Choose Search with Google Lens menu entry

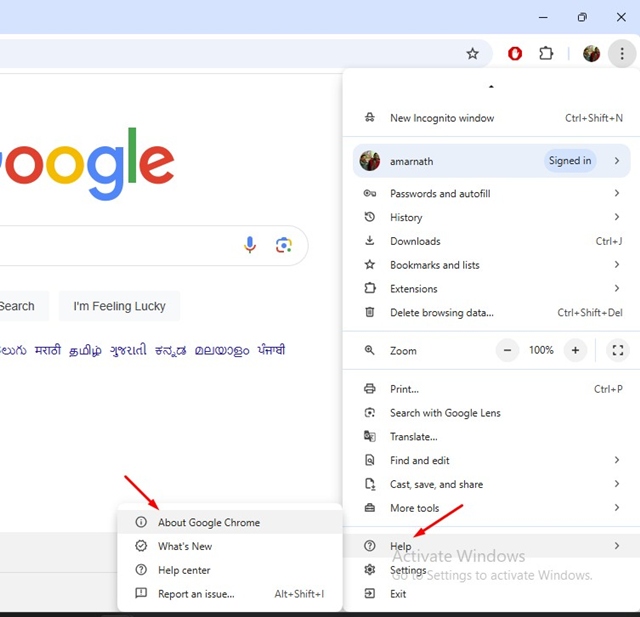point(491,413)
